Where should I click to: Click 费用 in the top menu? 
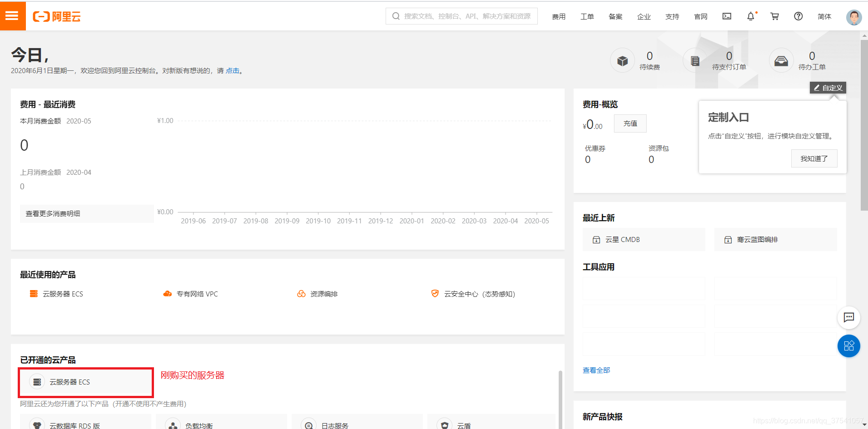coord(559,16)
